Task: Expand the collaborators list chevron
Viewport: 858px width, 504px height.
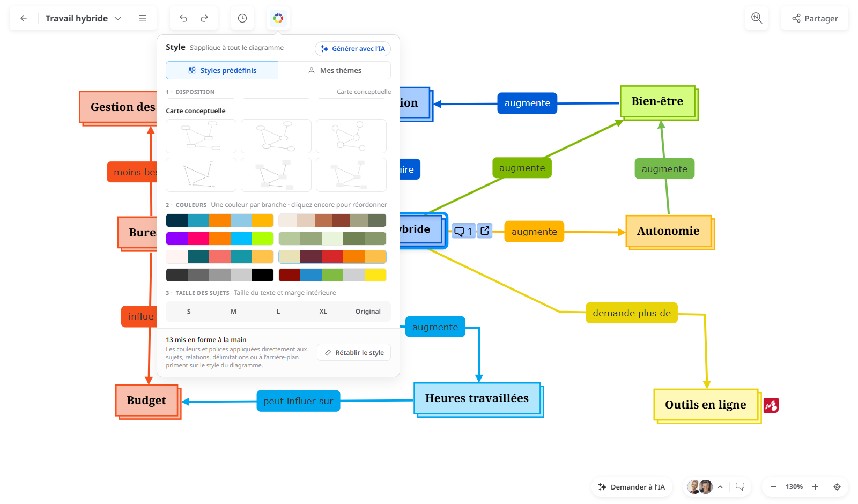Action: [x=720, y=487]
